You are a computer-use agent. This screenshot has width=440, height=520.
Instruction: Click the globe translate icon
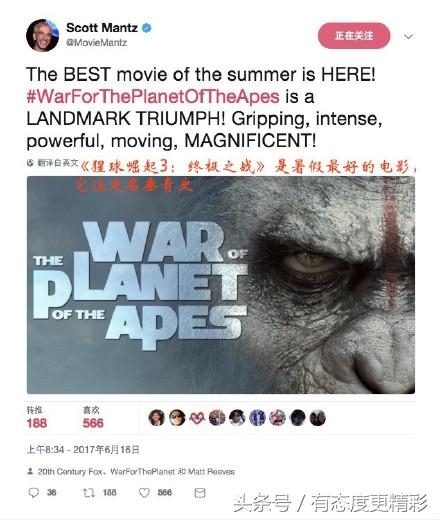tap(30, 163)
